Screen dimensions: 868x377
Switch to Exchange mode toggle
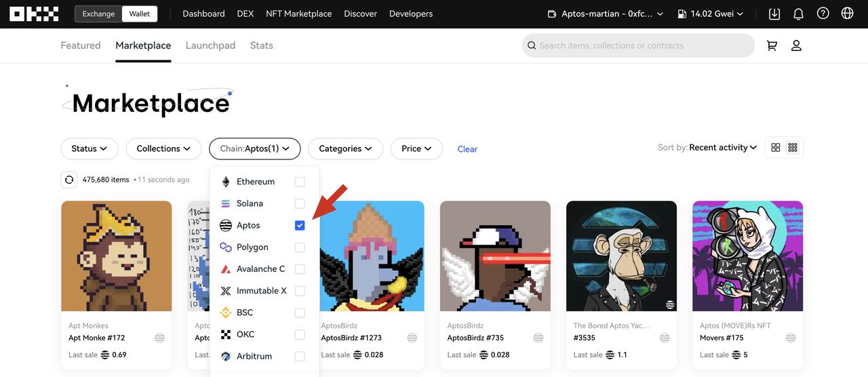98,14
